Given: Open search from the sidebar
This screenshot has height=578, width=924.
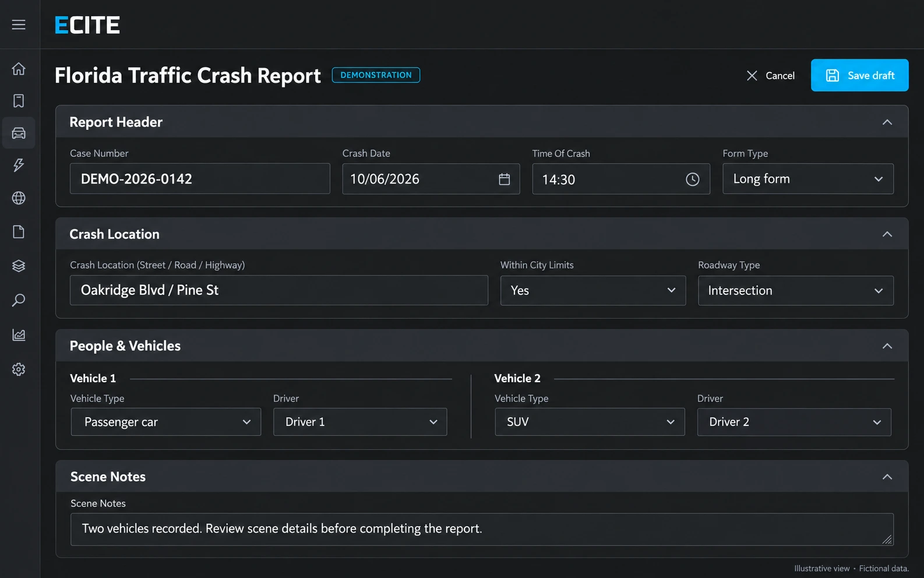Looking at the screenshot, I should click(x=19, y=300).
